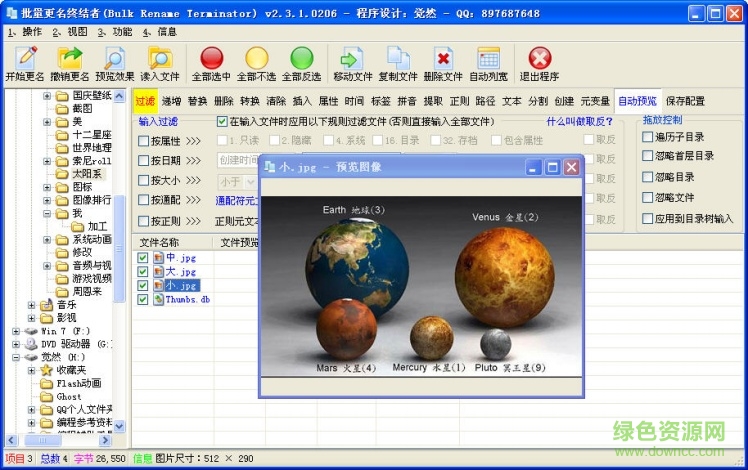This screenshot has height=470, width=748.
Task: Enable the 遍历子目录 checkbox
Action: click(648, 137)
